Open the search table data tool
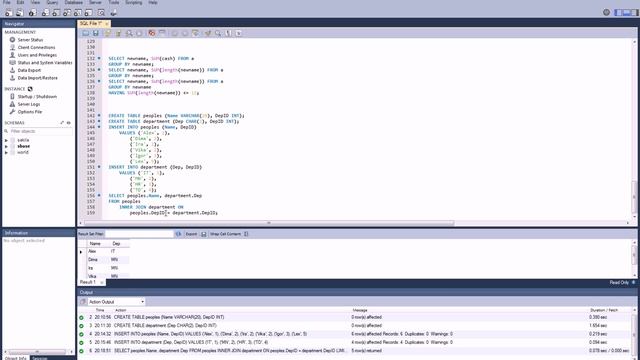 [101, 13]
